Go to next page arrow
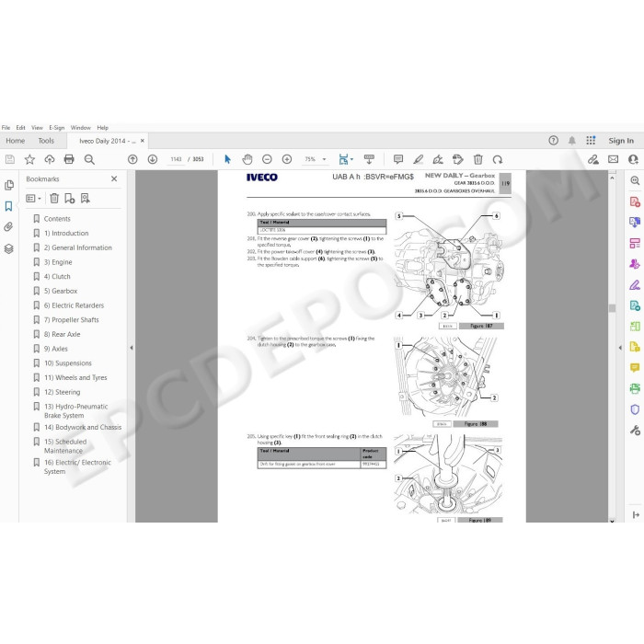 (153, 159)
